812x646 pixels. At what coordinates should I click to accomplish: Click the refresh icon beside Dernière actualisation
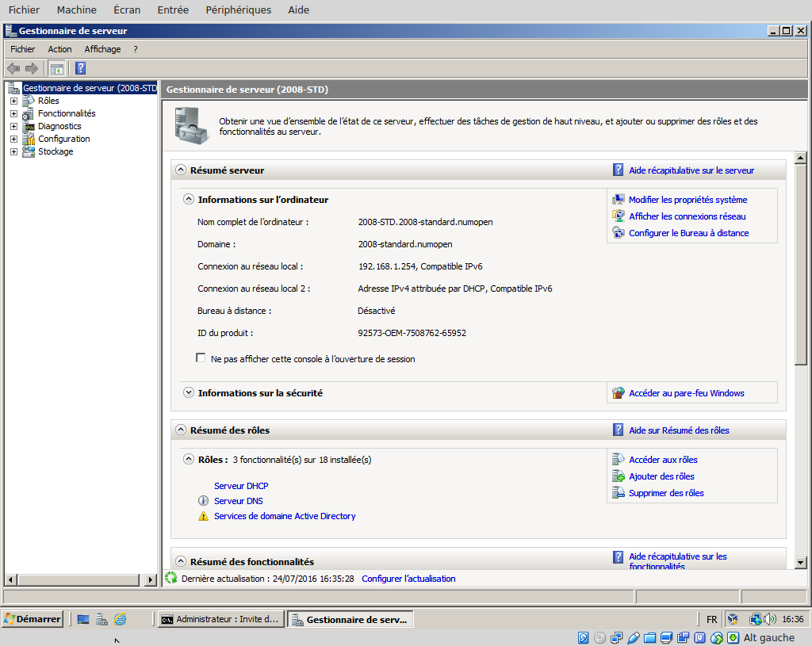171,578
